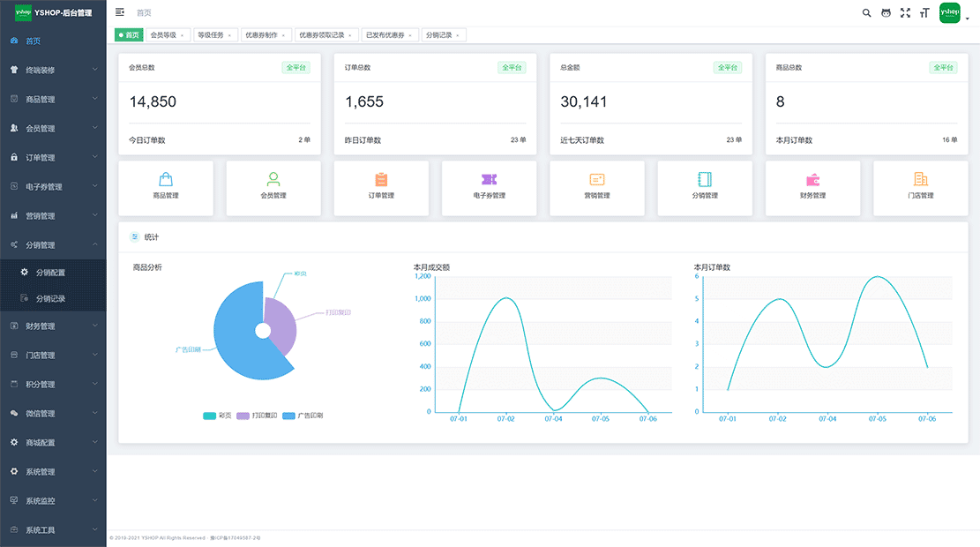The height and width of the screenshot is (547, 980).
Task: Open 会员管理 via the person icon card
Action: [x=273, y=180]
